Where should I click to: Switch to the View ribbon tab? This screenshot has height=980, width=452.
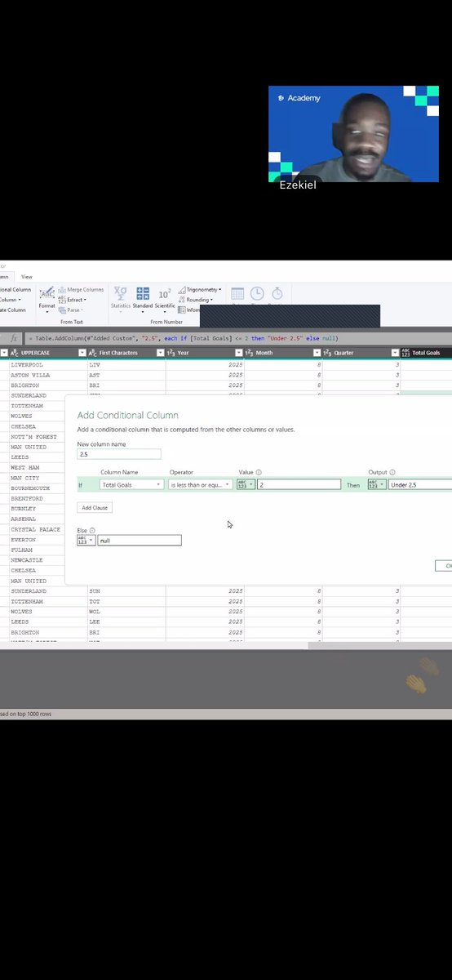[x=27, y=277]
